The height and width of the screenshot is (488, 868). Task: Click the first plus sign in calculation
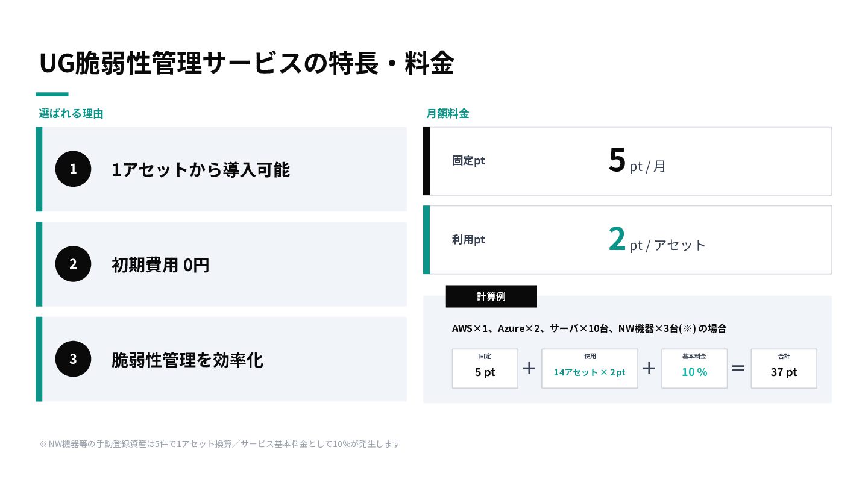[x=529, y=368]
